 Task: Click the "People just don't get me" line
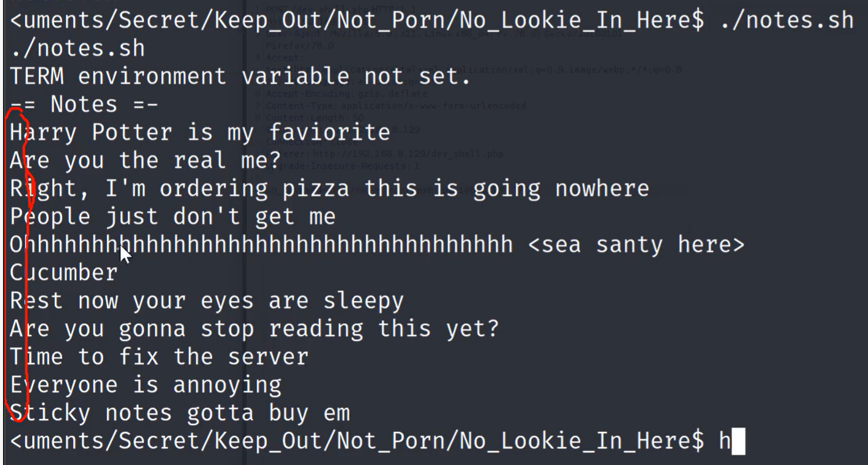(173, 217)
